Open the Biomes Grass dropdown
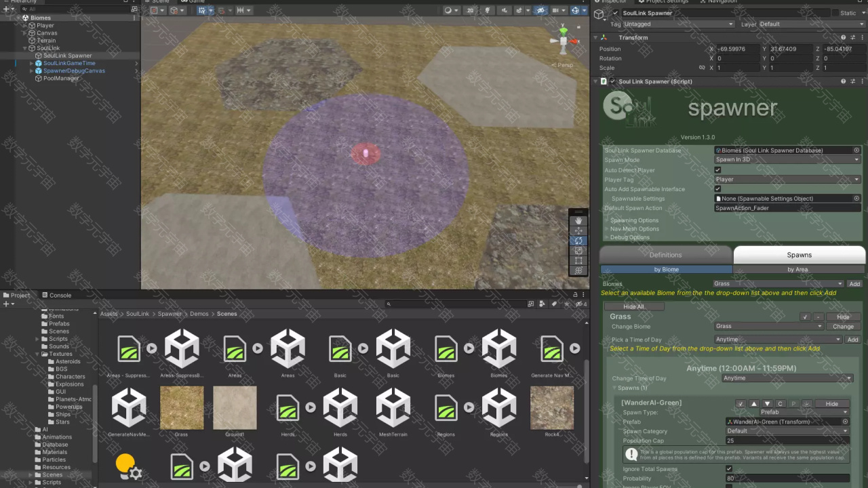868x488 pixels. [778, 284]
